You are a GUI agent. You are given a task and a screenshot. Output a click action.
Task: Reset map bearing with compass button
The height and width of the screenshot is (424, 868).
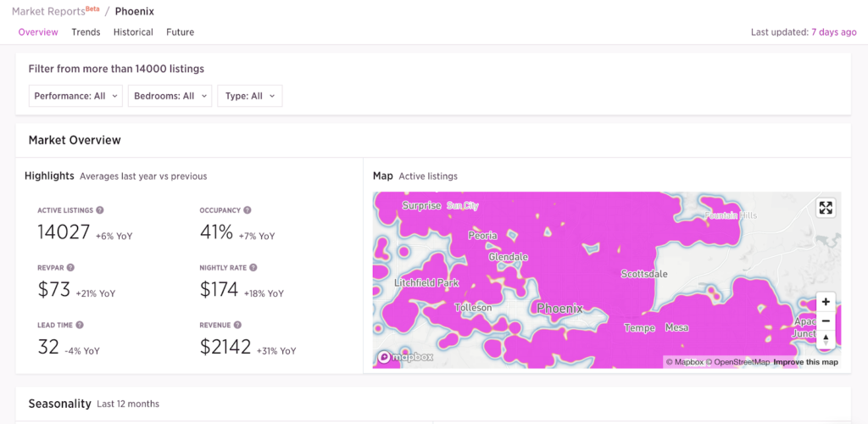(826, 339)
